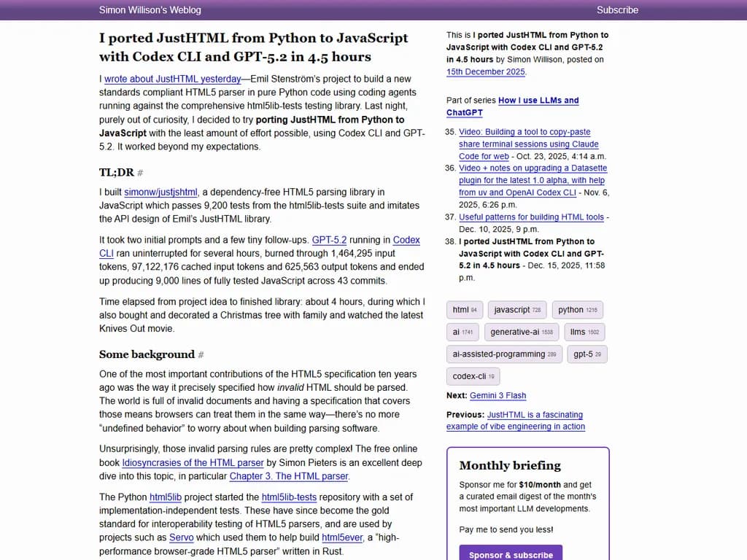Click the gpt-5 tag
Image resolution: width=747 pixels, height=560 pixels.
pyautogui.click(x=587, y=354)
